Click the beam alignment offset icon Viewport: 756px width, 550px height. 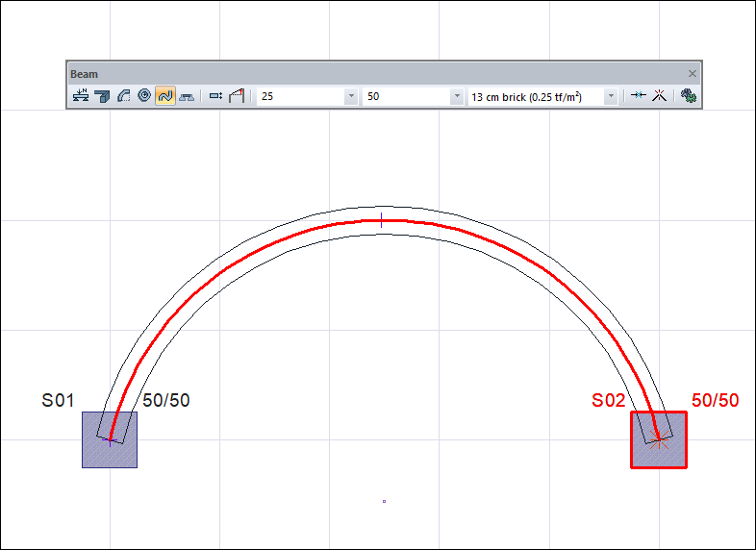click(x=215, y=96)
